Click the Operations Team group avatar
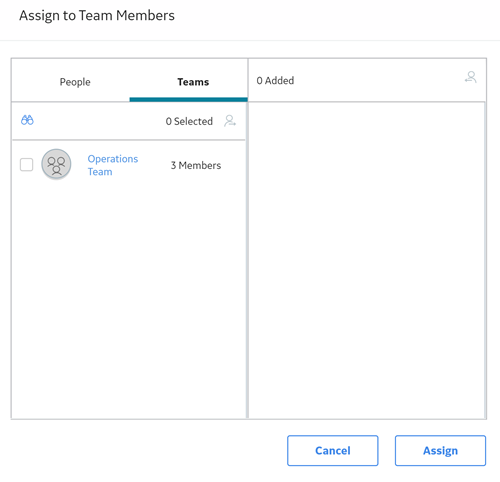This screenshot has width=500, height=482. (x=56, y=164)
